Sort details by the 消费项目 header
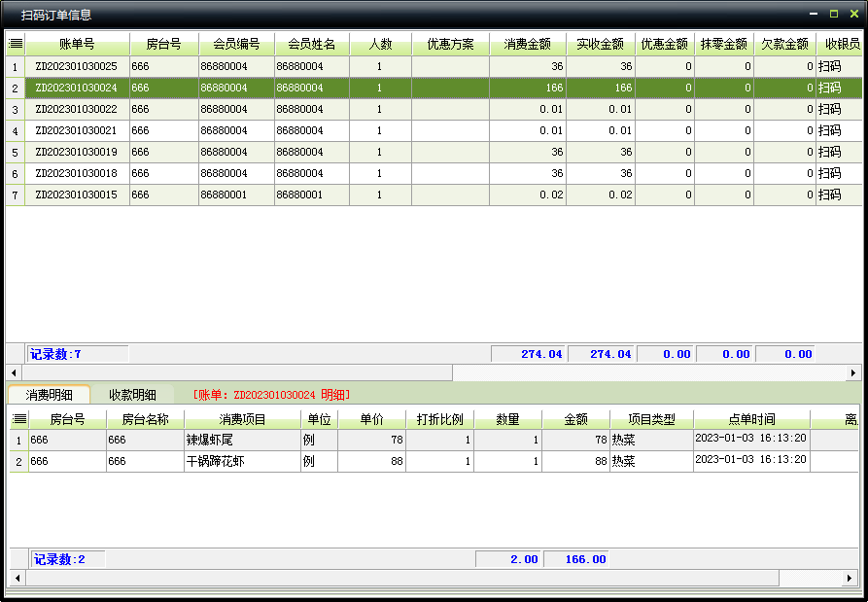The width and height of the screenshot is (868, 602). point(242,419)
